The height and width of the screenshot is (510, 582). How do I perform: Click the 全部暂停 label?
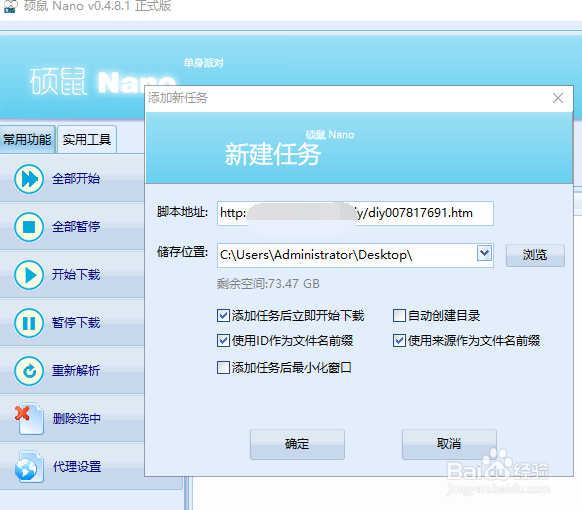[76, 227]
